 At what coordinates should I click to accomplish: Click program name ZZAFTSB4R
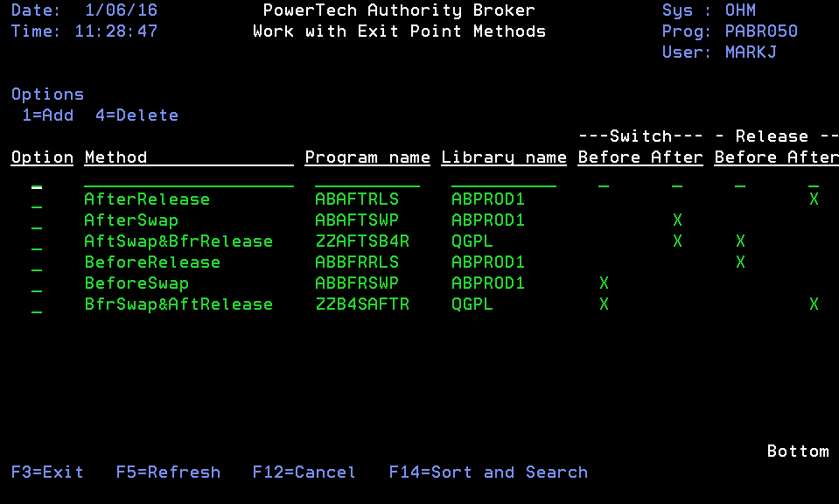362,241
